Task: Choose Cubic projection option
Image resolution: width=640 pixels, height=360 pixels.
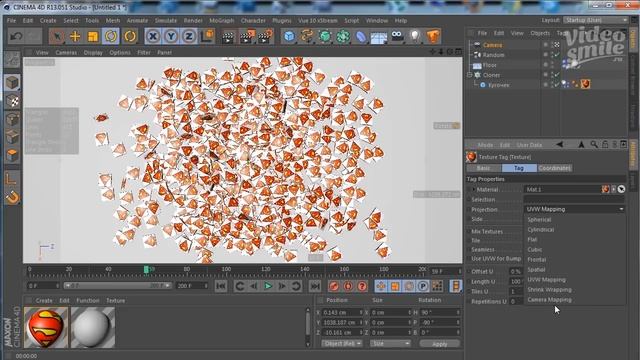Action: (535, 249)
